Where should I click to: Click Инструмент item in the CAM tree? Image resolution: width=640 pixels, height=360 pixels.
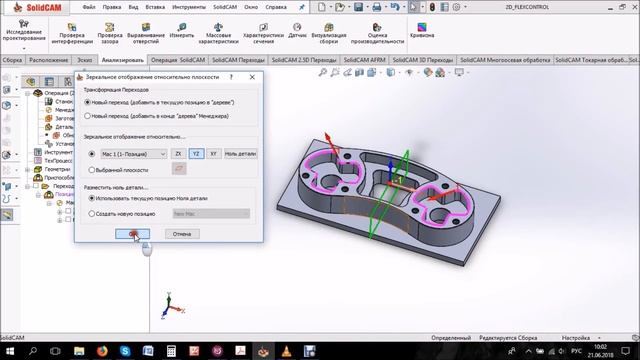click(x=53, y=152)
